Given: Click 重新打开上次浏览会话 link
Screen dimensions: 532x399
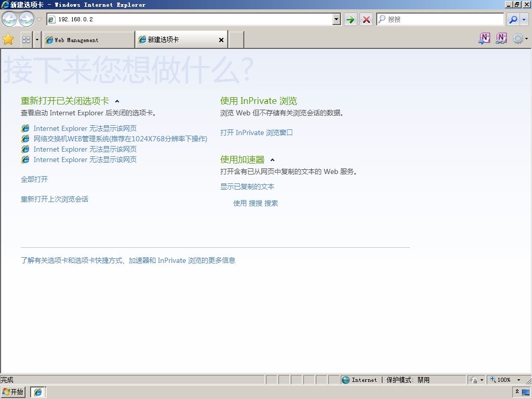Looking at the screenshot, I should tap(54, 199).
